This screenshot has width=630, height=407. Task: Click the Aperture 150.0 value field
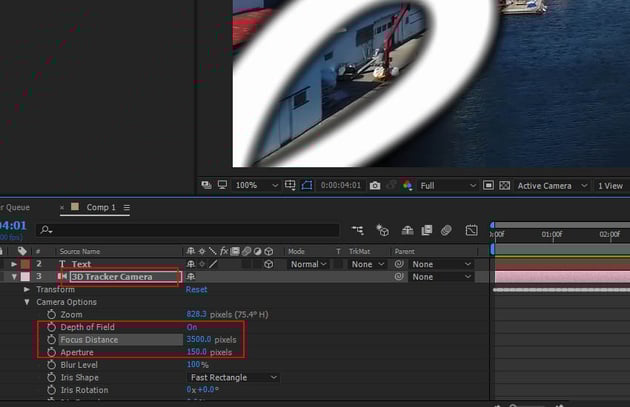click(x=197, y=353)
